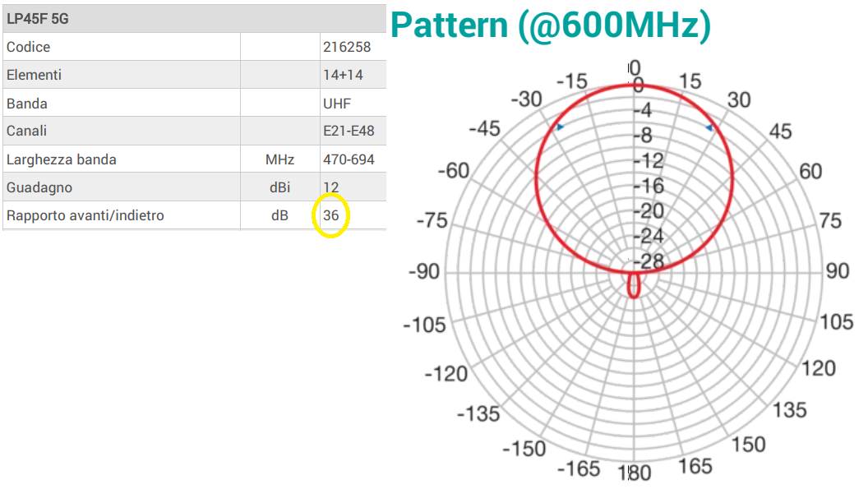The height and width of the screenshot is (489, 868).
Task: Select the LP45F 5G table header
Action: (x=38, y=18)
